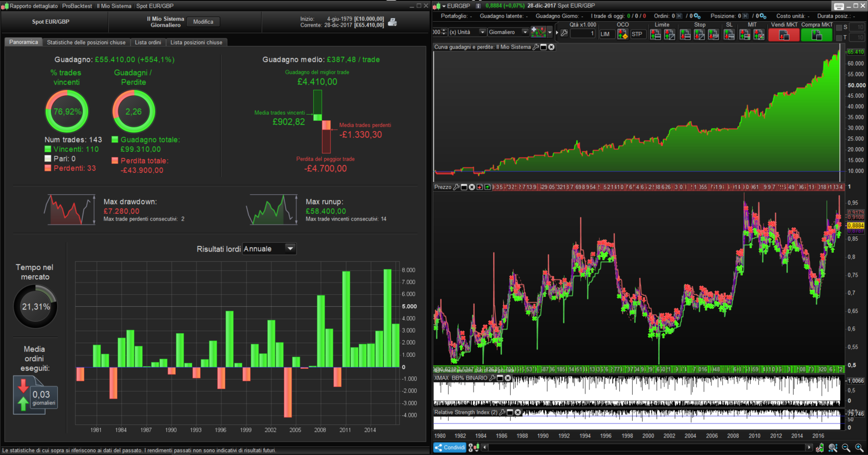Maximize the Relative Strength Index panel
Image resolution: width=868 pixels, height=455 pixels.
tap(510, 412)
